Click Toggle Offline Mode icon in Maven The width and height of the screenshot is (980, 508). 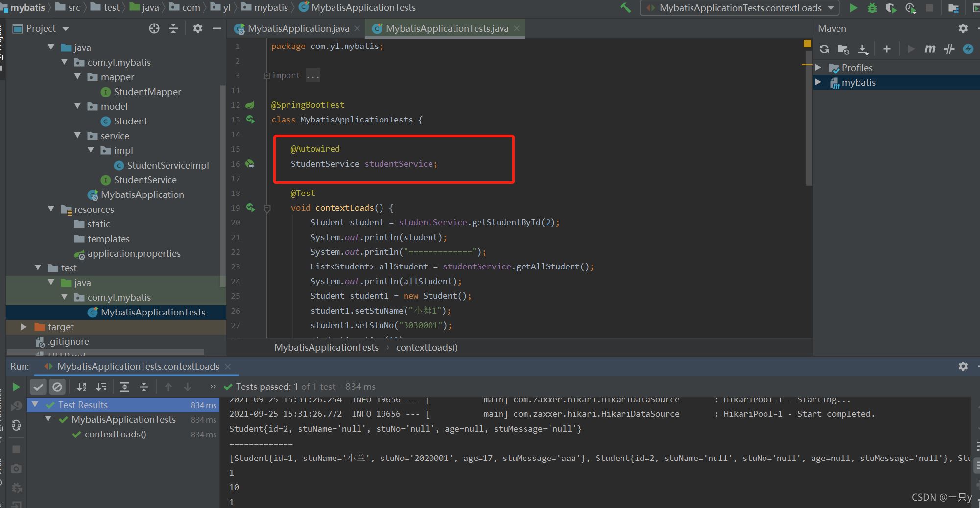click(x=949, y=49)
